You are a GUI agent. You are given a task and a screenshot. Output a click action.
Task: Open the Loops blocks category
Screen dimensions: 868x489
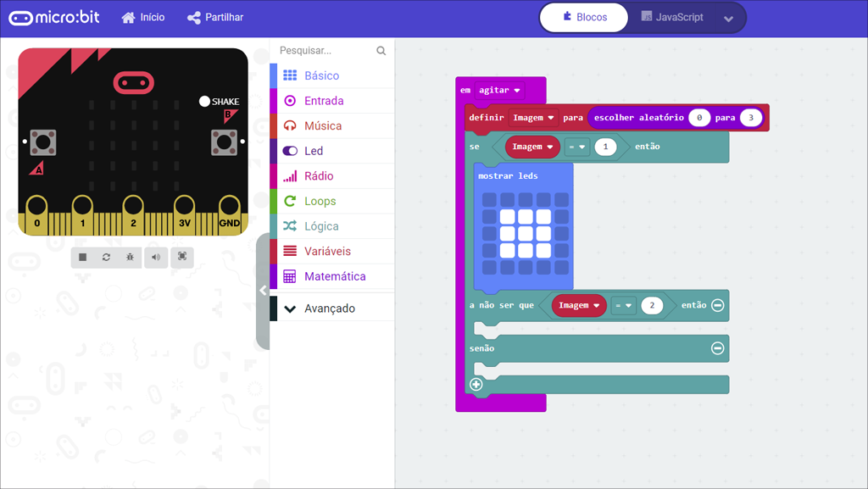[x=332, y=201]
